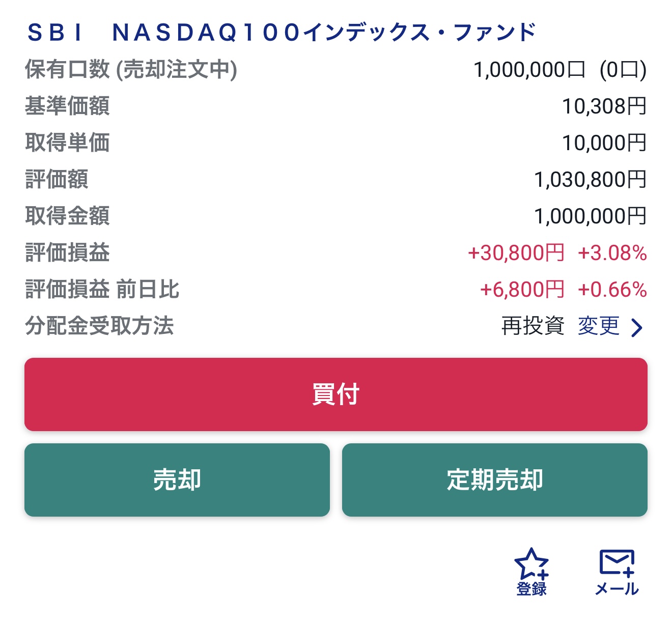Click the +3.08% gain percentage
672x623 pixels.
pos(612,253)
